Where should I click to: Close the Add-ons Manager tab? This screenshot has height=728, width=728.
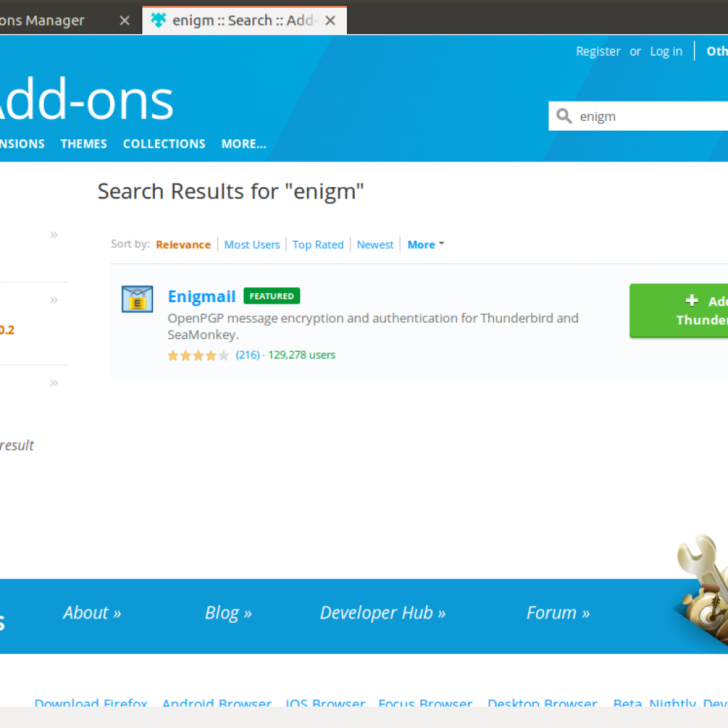[124, 21]
